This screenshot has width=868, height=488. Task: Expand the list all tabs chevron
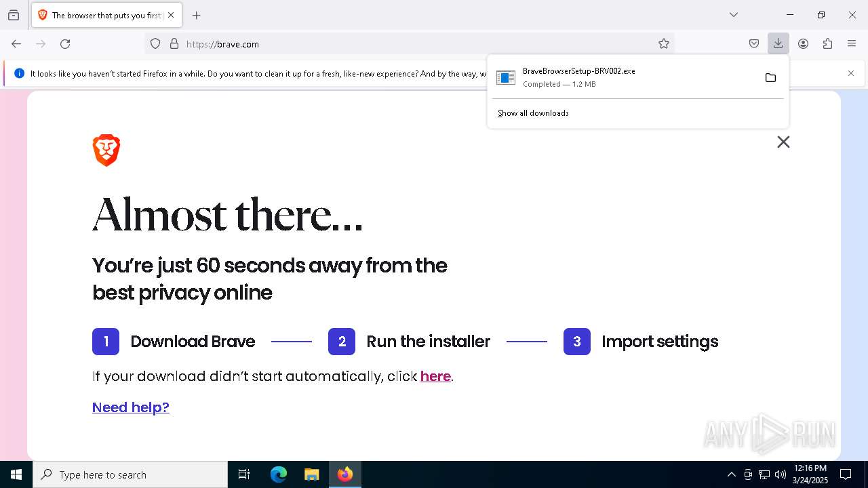click(x=734, y=15)
